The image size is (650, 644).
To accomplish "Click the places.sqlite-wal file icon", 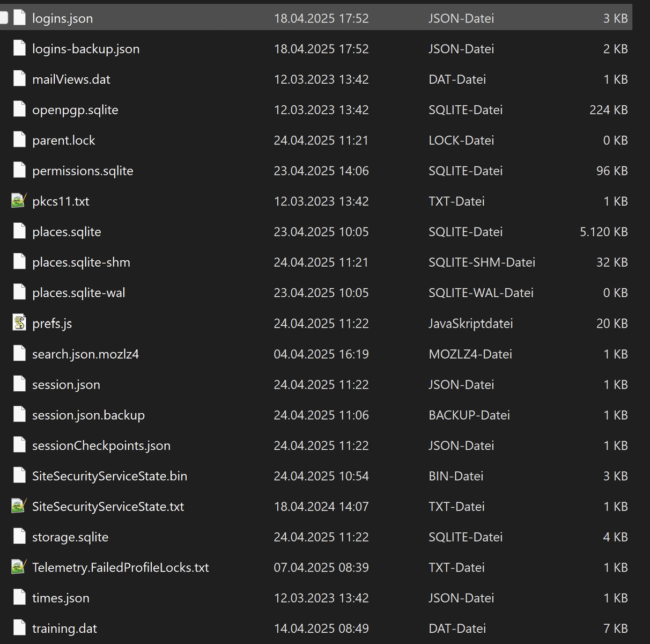I will [x=19, y=292].
